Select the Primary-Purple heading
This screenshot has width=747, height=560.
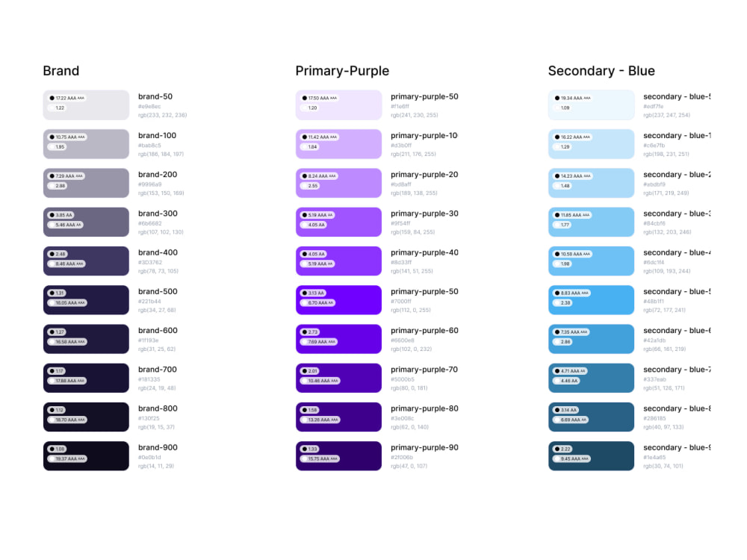point(342,71)
